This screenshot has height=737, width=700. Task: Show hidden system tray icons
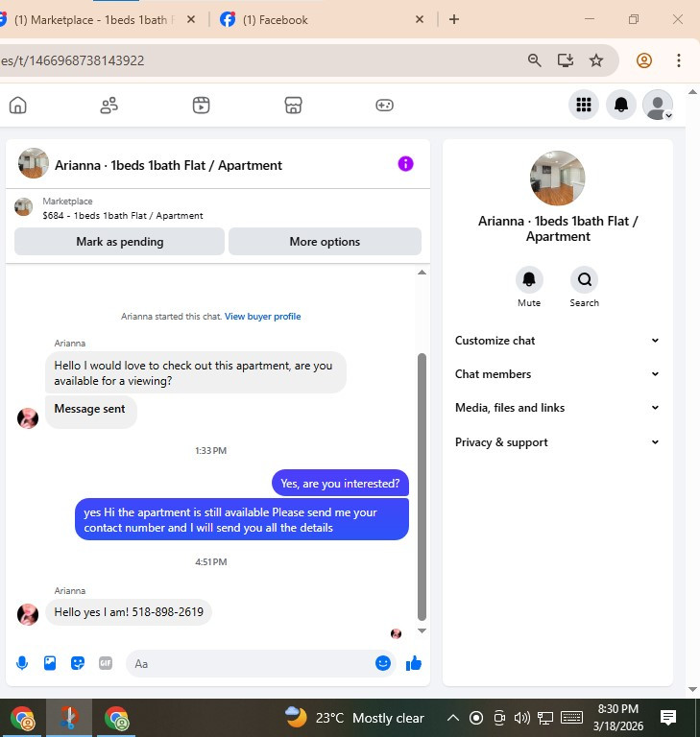452,718
